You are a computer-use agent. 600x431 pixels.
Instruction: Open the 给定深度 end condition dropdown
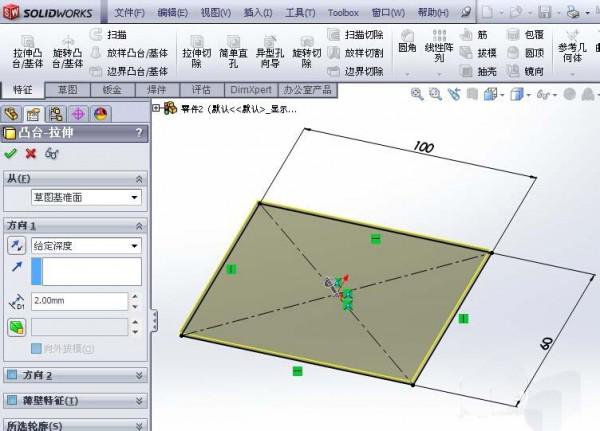(x=134, y=246)
